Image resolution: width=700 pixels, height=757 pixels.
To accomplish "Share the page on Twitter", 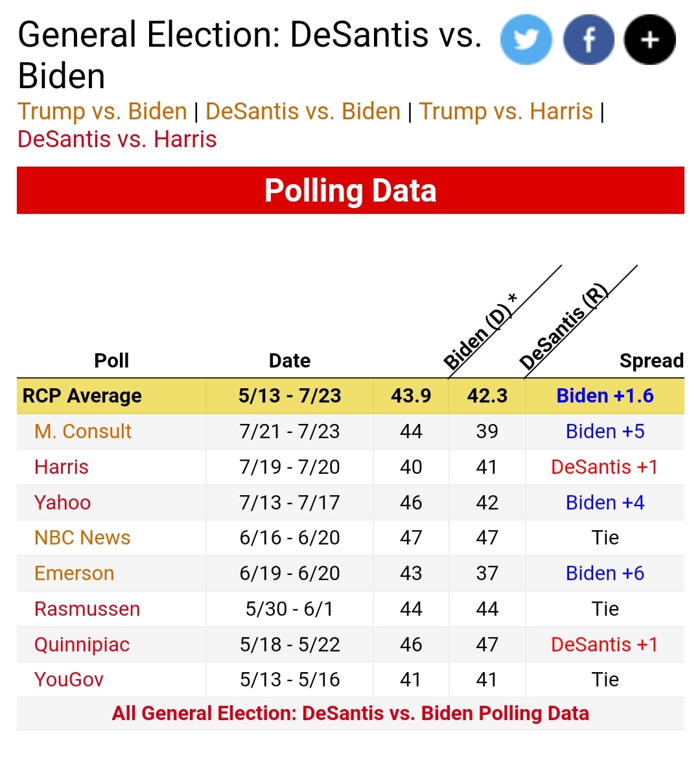I will [526, 40].
